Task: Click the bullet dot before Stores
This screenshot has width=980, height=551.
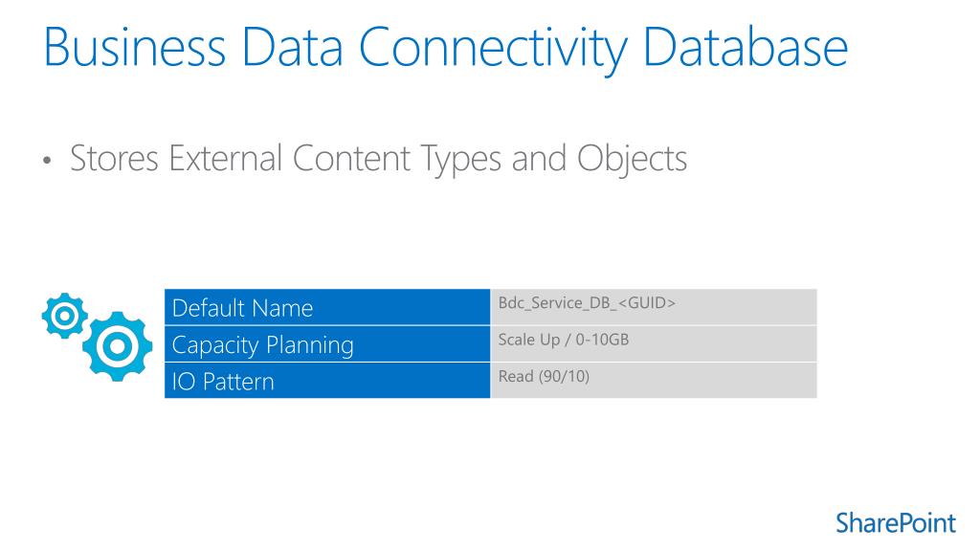Action: click(47, 161)
